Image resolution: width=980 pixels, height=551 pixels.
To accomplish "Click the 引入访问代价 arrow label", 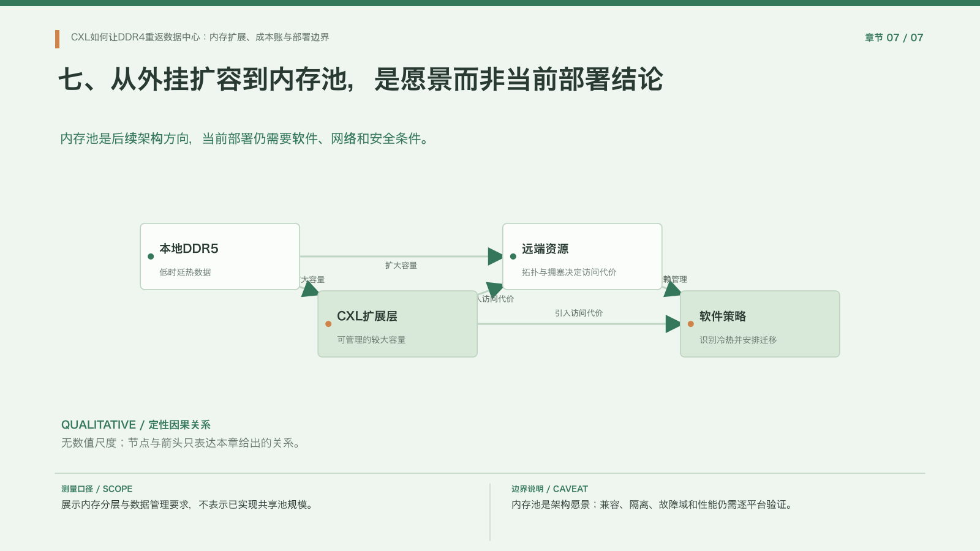I will coord(579,313).
